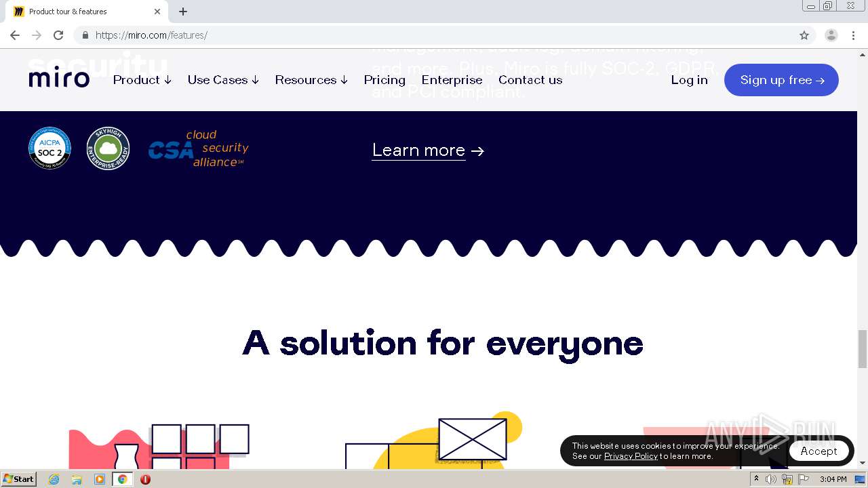This screenshot has height=488, width=868.
Task: Click the Sign up free button
Action: (x=781, y=80)
